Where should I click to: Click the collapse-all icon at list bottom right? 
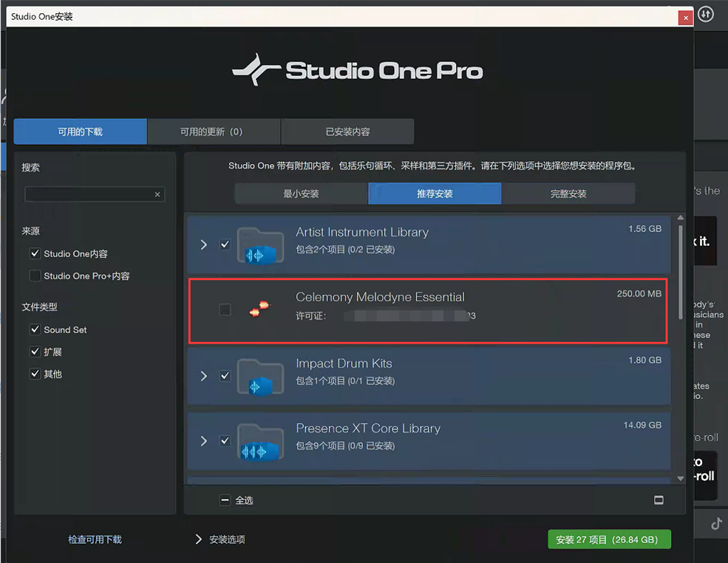(x=659, y=500)
